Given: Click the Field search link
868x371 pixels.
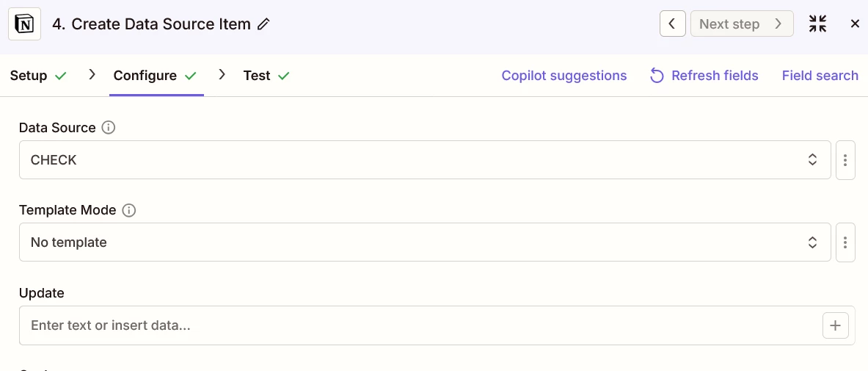Looking at the screenshot, I should [820, 76].
